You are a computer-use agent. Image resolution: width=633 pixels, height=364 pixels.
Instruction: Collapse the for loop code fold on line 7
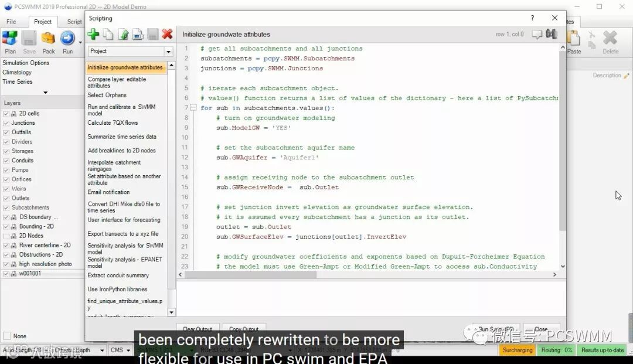pos(193,108)
